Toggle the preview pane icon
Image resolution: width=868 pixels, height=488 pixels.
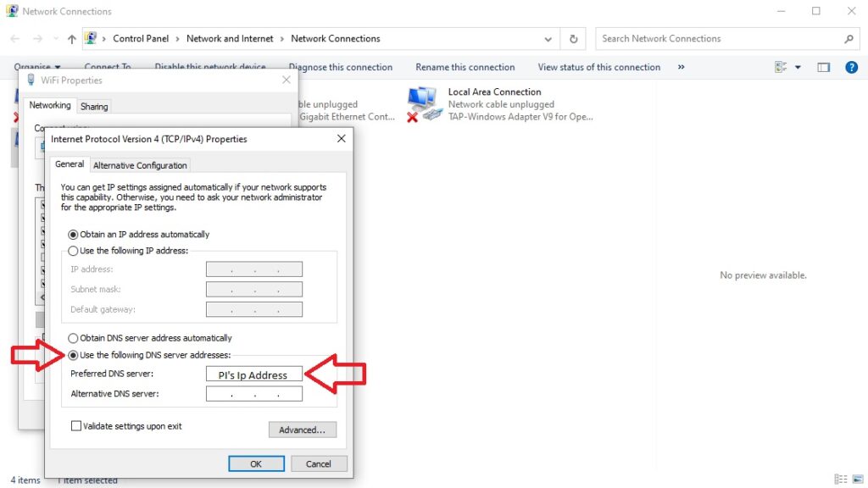pos(823,67)
